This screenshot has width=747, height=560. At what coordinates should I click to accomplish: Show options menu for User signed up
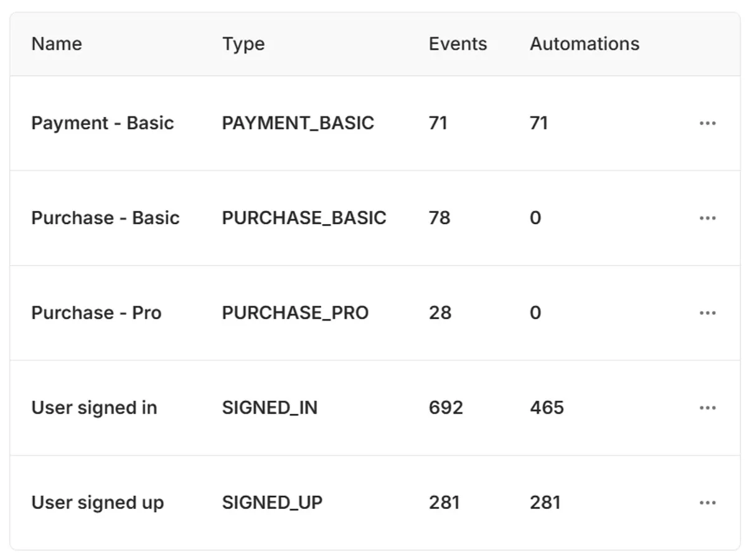pyautogui.click(x=707, y=503)
